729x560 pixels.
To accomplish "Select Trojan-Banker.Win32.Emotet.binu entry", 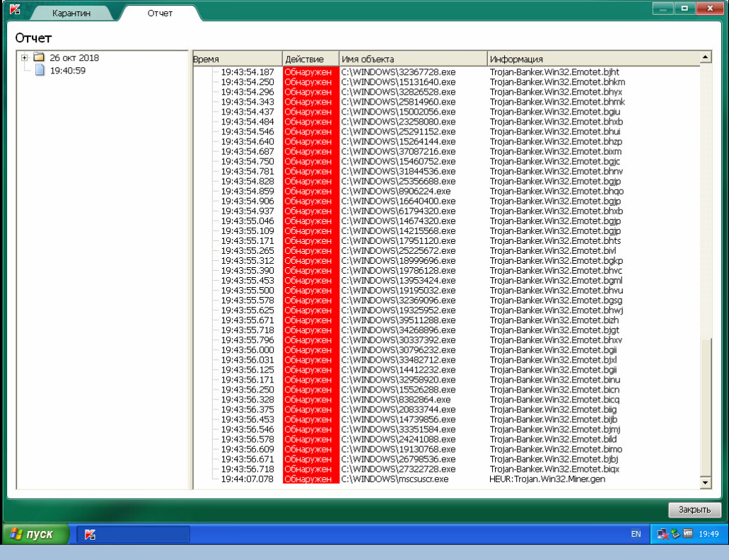I will point(554,380).
